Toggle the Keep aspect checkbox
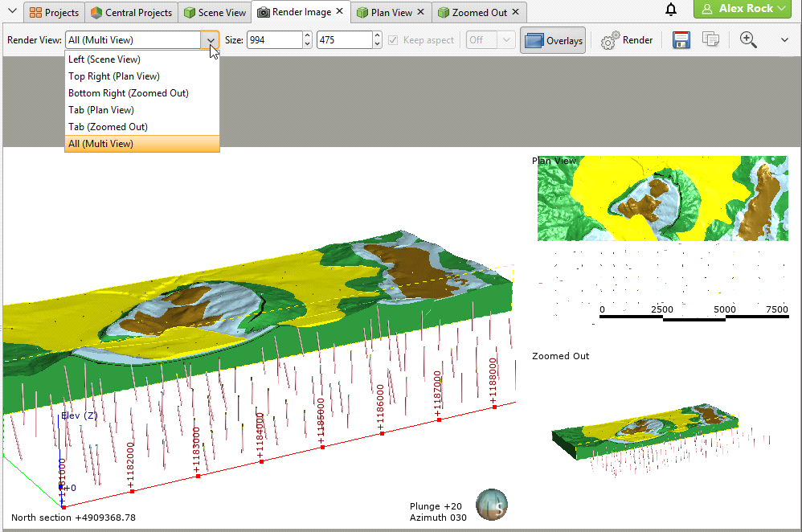Image resolution: width=802 pixels, height=532 pixels. (x=393, y=40)
